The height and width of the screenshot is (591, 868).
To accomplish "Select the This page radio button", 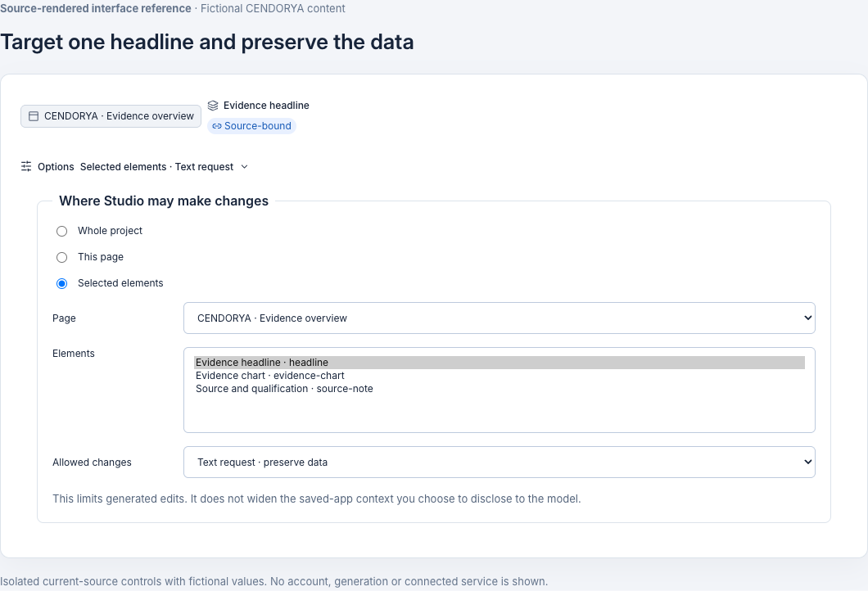I will [x=62, y=257].
